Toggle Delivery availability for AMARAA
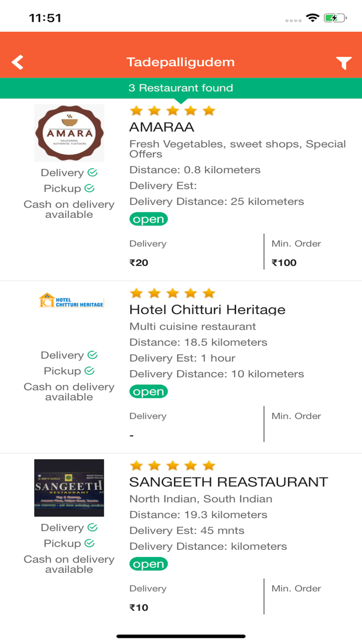Viewport: 362px width, 644px height. (92, 172)
